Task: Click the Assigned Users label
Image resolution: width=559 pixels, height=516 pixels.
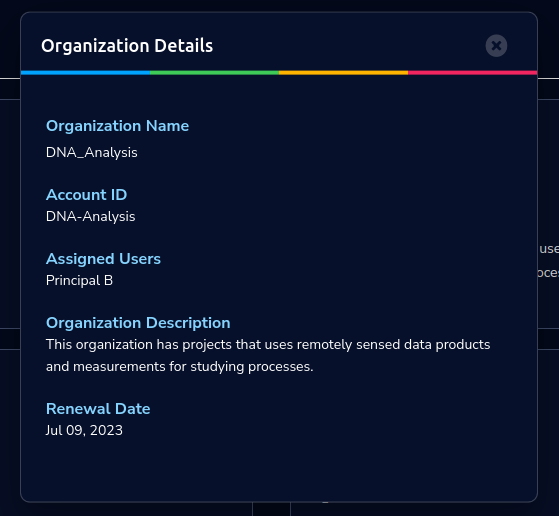Action: 103,259
